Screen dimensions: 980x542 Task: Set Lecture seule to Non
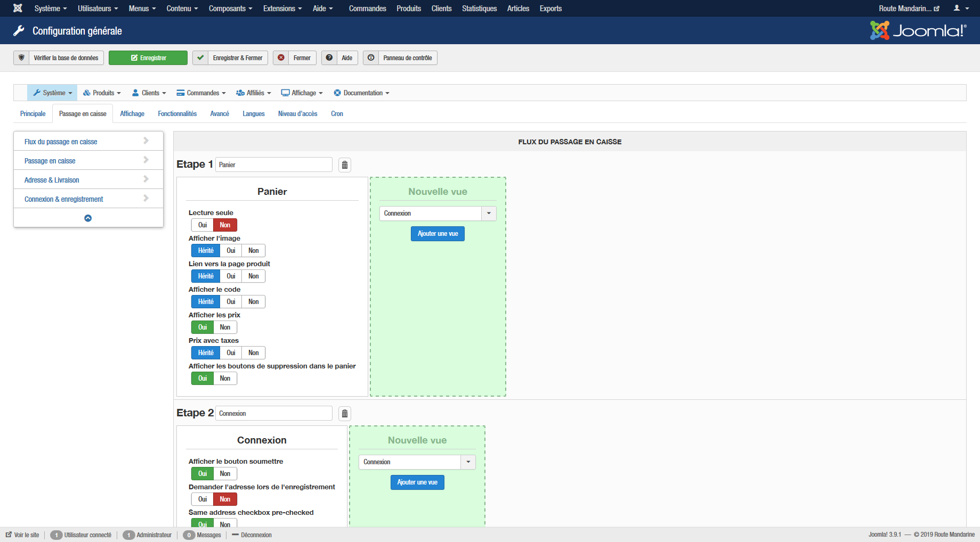pyautogui.click(x=225, y=225)
